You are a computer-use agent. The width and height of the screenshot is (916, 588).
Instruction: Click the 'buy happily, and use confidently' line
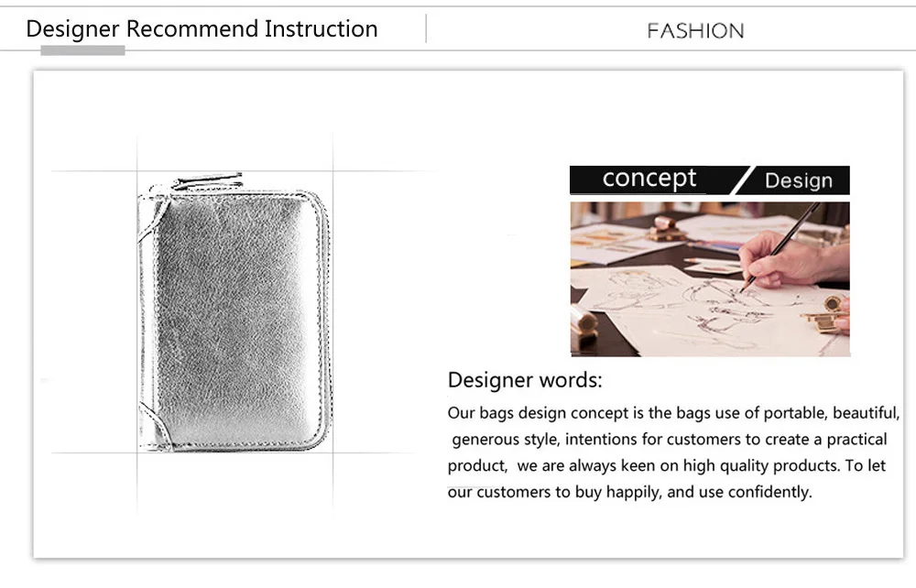(x=630, y=492)
